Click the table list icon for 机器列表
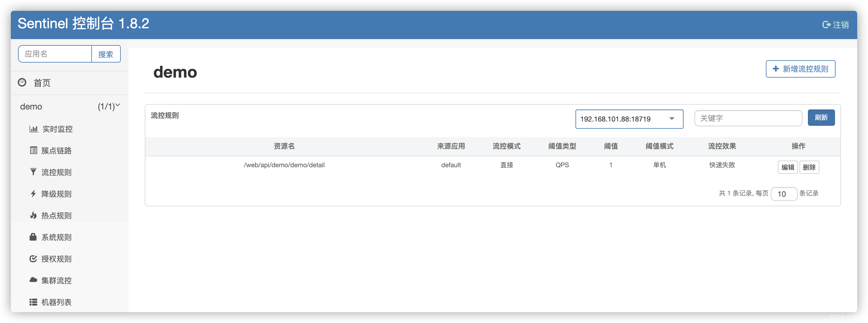 [x=33, y=302]
